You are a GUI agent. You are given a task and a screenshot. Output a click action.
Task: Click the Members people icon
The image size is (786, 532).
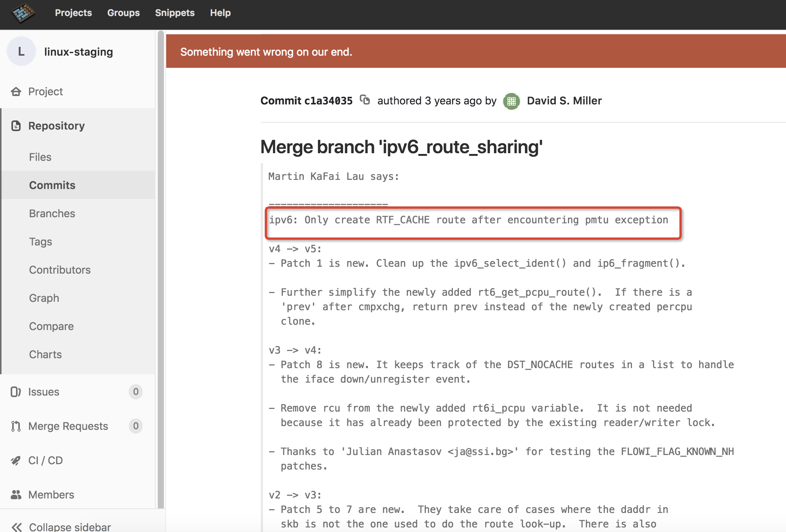tap(16, 495)
